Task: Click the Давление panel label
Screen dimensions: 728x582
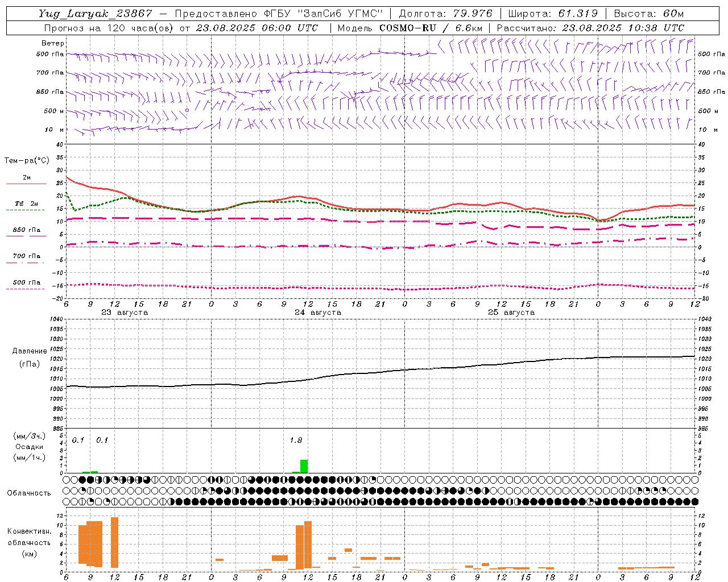Action: click(30, 351)
